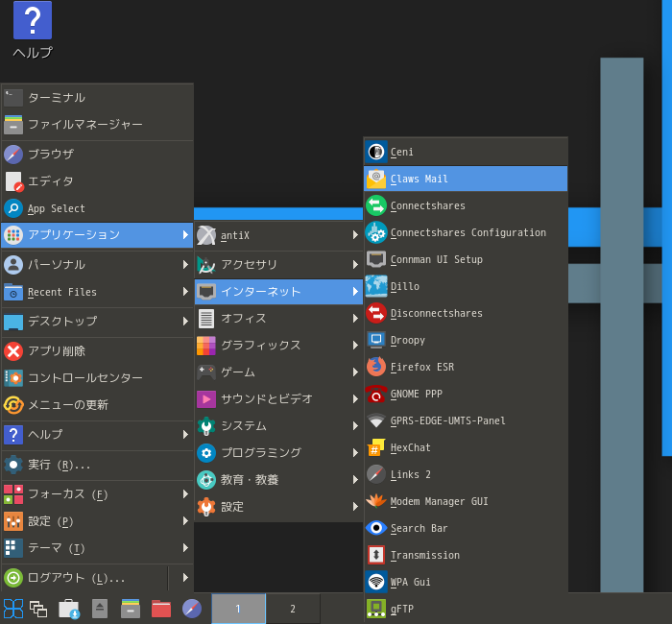Click the red Disconnectshares icon
This screenshot has height=624, width=672.
pyautogui.click(x=376, y=313)
